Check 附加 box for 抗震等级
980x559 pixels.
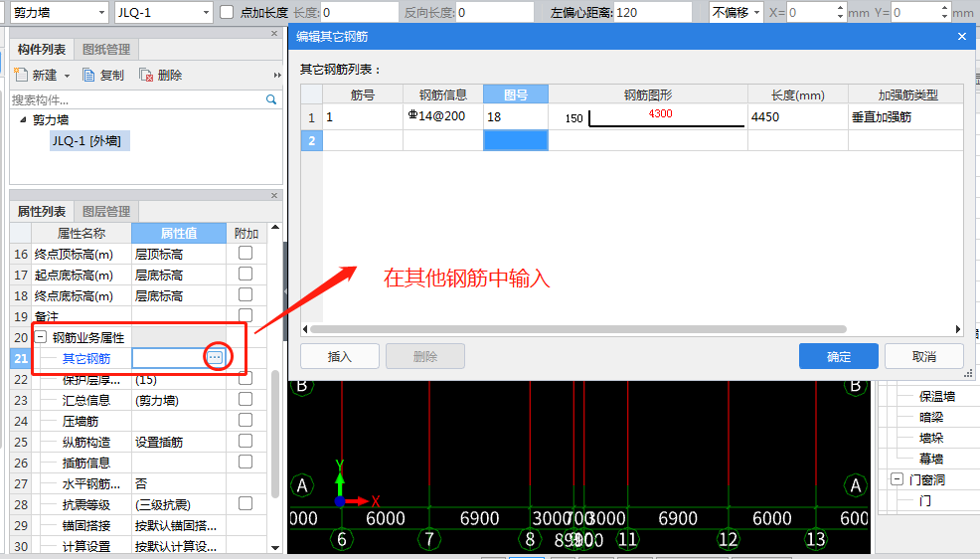coord(245,503)
